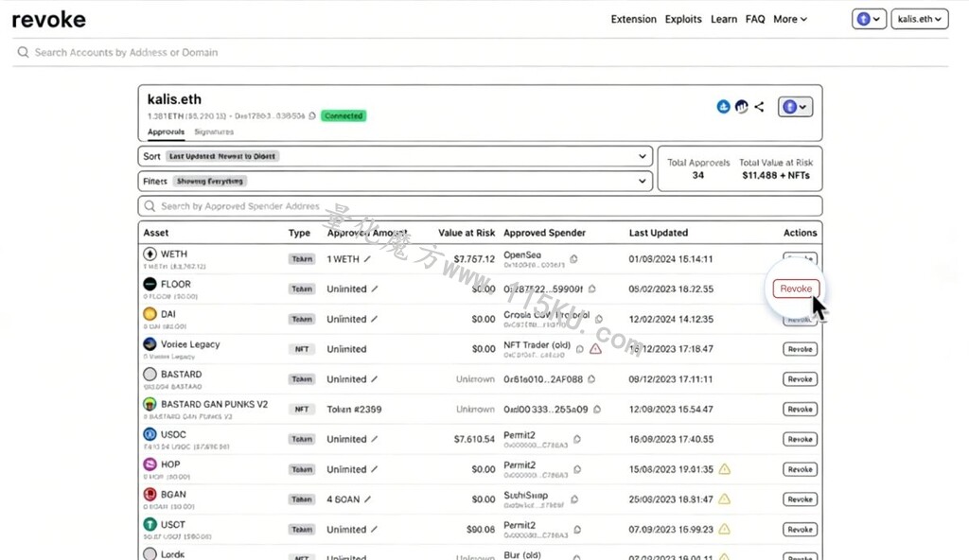969x560 pixels.
Task: Open the FAQ link in header
Action: [755, 19]
